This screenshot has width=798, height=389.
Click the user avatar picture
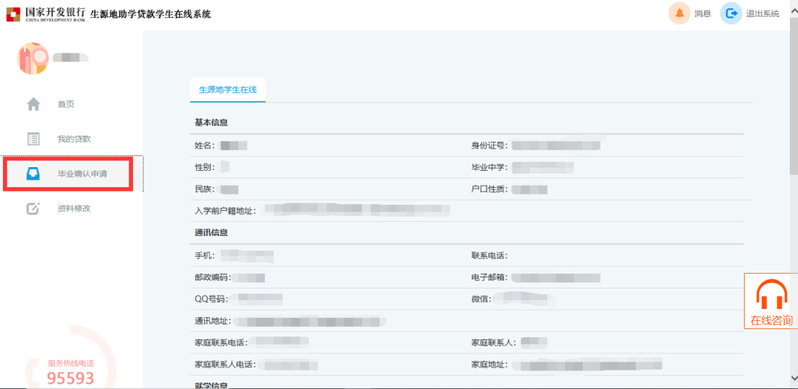pyautogui.click(x=33, y=58)
